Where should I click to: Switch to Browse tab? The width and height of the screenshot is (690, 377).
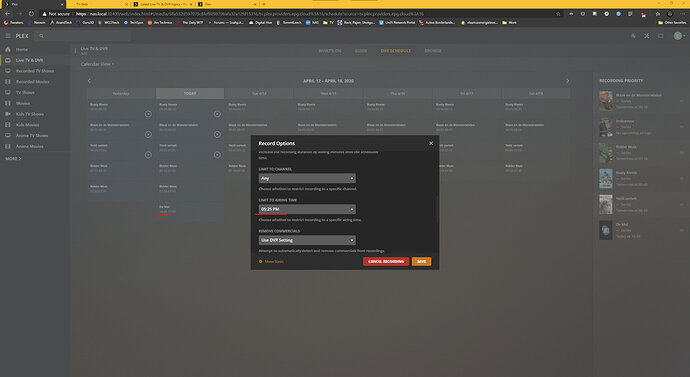[x=433, y=51]
